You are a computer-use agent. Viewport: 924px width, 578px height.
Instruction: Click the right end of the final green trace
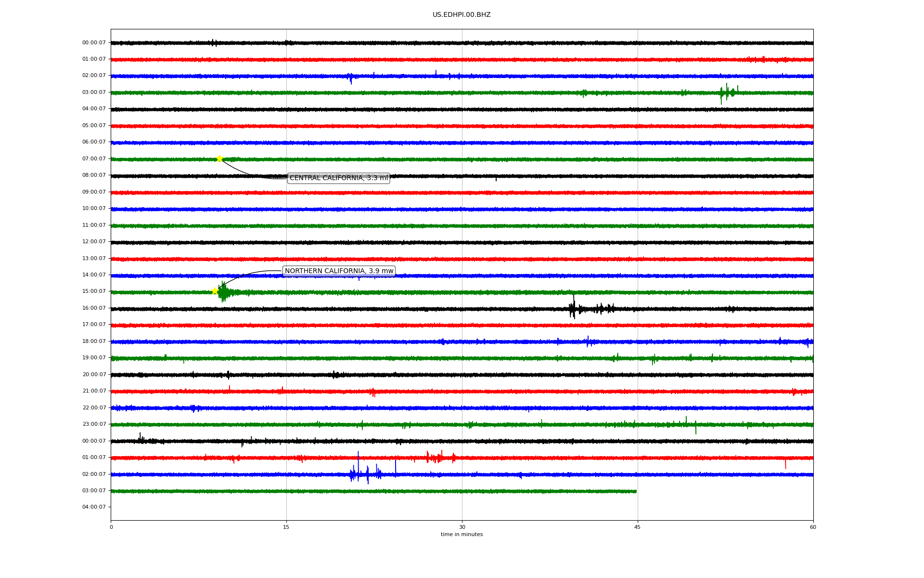635,491
